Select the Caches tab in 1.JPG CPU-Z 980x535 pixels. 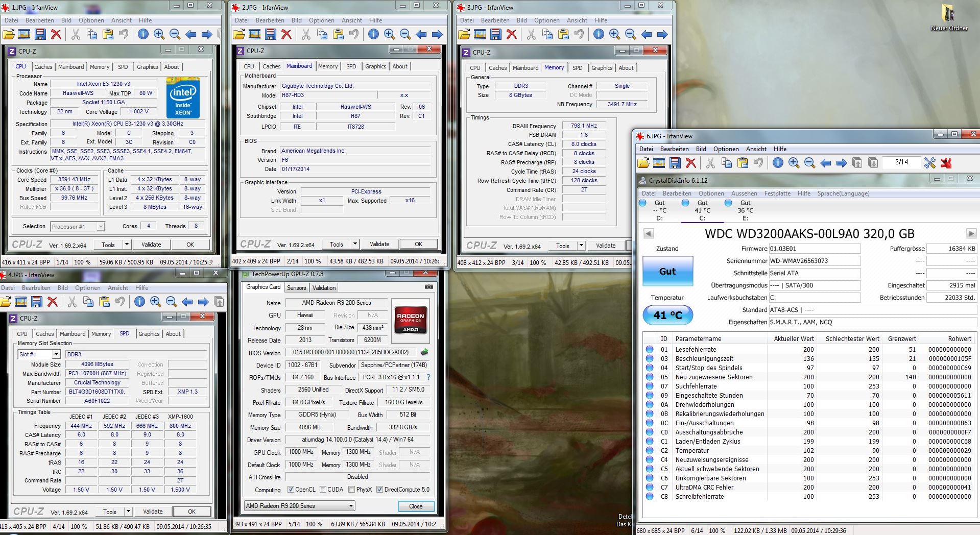click(43, 67)
